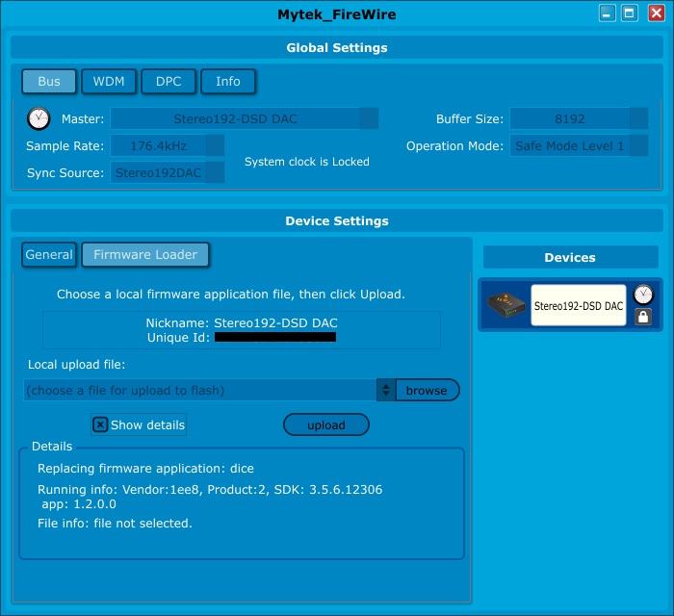Expand the Sample Rate dropdown
674x616 pixels.
click(x=215, y=146)
